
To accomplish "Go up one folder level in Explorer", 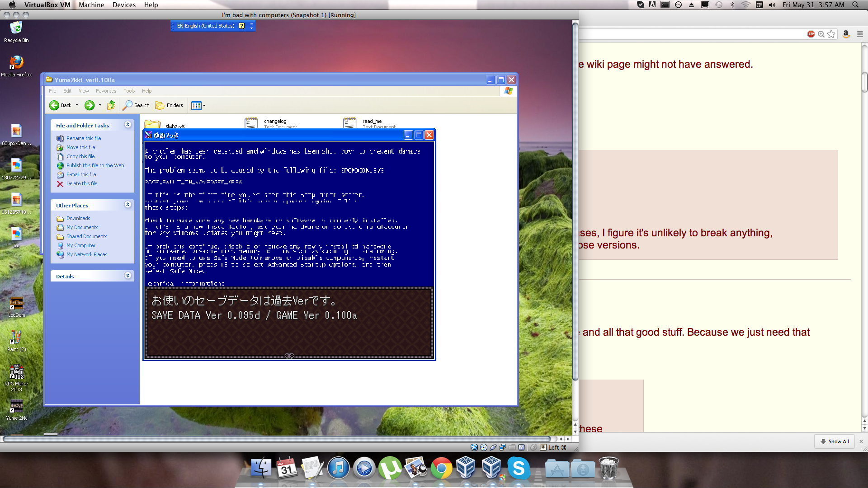I will click(111, 105).
